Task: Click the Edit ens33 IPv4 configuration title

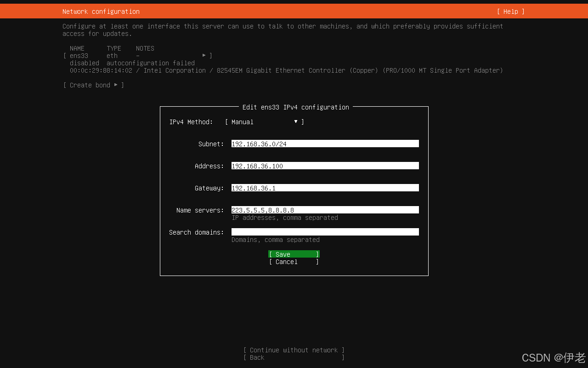Action: (x=295, y=107)
